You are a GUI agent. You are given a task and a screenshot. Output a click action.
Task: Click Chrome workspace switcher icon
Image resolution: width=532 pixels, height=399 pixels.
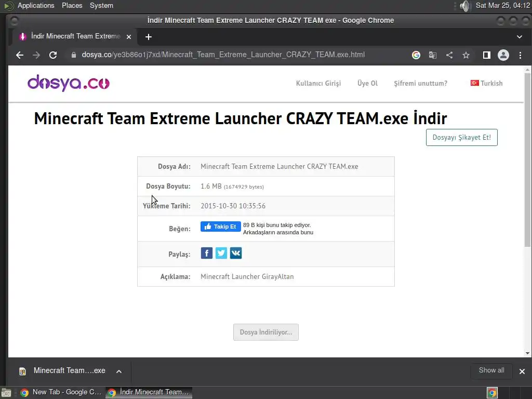click(x=492, y=393)
